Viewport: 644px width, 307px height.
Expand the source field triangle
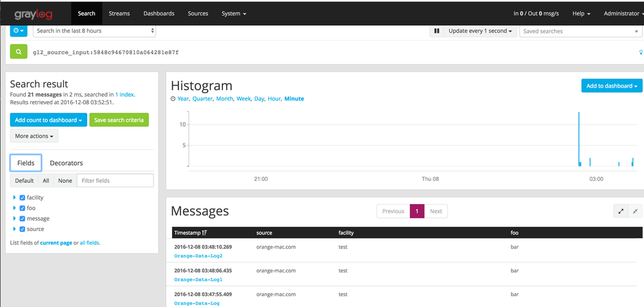15,229
